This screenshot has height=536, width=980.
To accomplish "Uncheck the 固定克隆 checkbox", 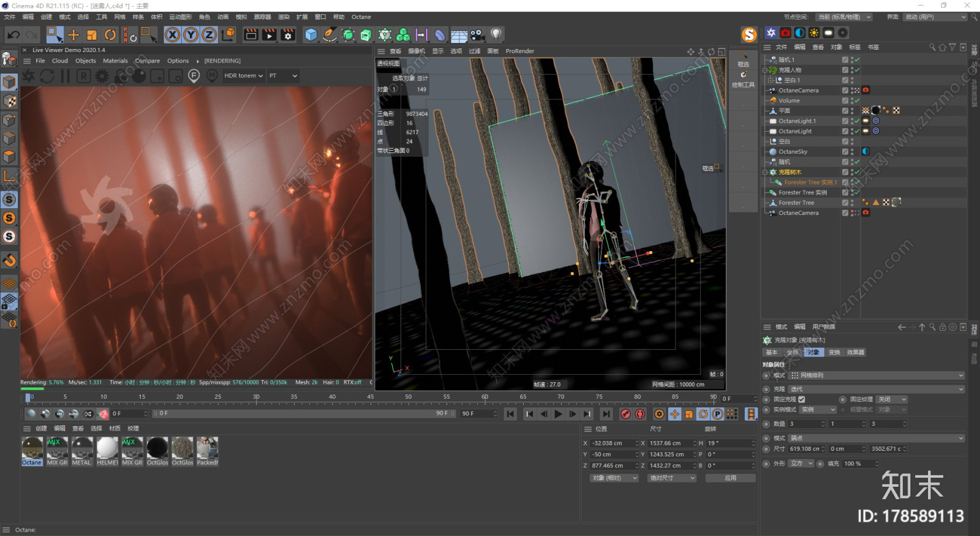I will (x=802, y=399).
